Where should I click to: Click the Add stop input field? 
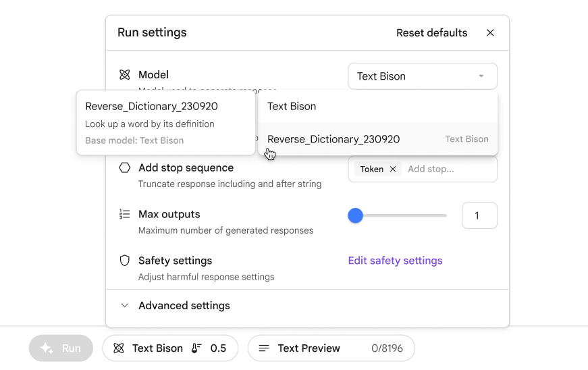tap(447, 169)
